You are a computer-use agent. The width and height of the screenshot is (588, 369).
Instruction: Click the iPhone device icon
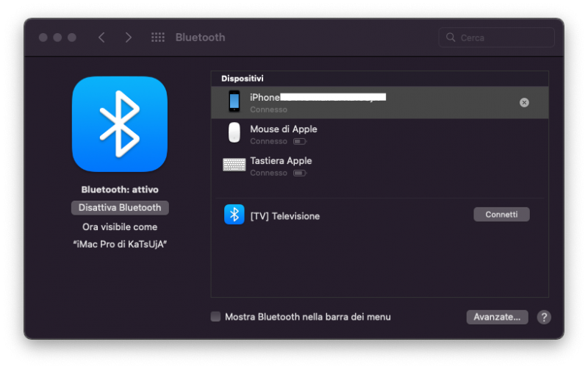pos(234,101)
